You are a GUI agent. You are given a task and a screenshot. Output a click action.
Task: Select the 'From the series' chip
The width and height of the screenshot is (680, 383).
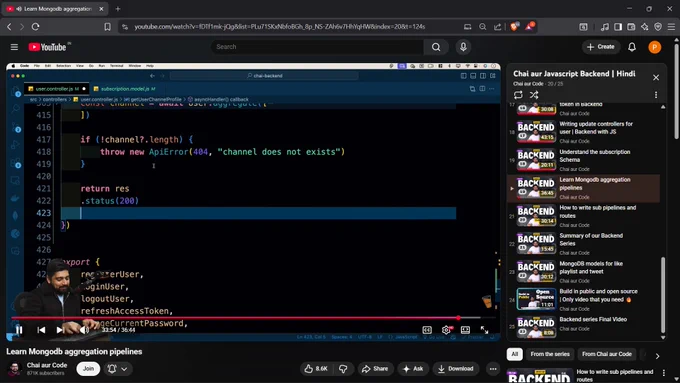coord(550,354)
